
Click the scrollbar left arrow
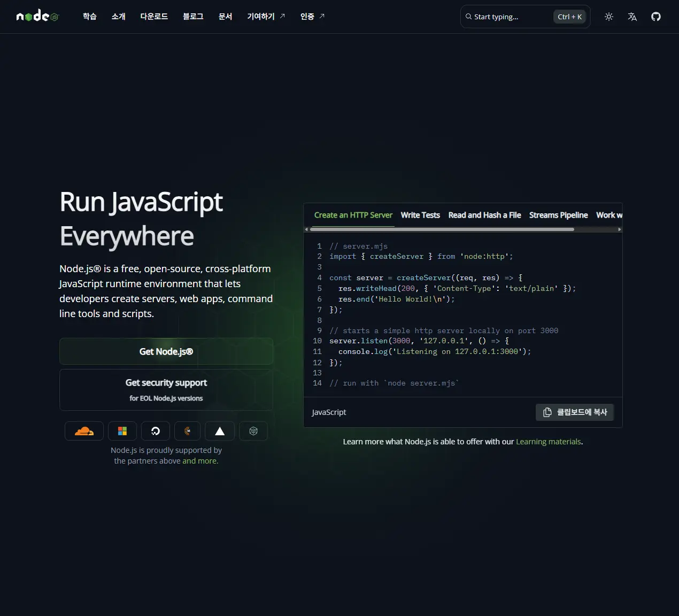306,229
